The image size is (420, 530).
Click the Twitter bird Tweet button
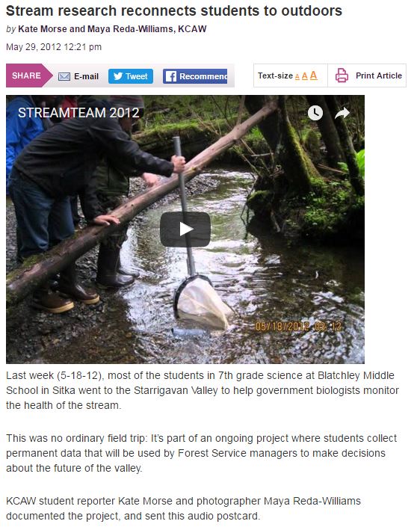(131, 76)
